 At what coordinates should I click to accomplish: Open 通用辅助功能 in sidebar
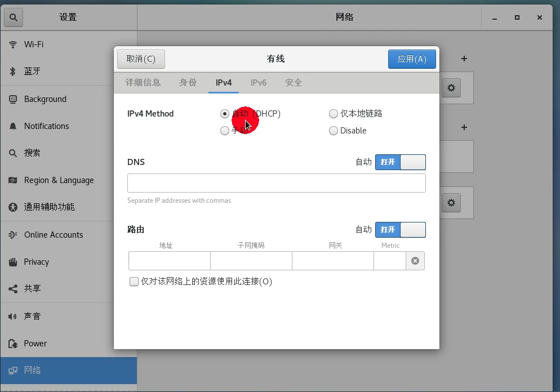[x=69, y=207]
